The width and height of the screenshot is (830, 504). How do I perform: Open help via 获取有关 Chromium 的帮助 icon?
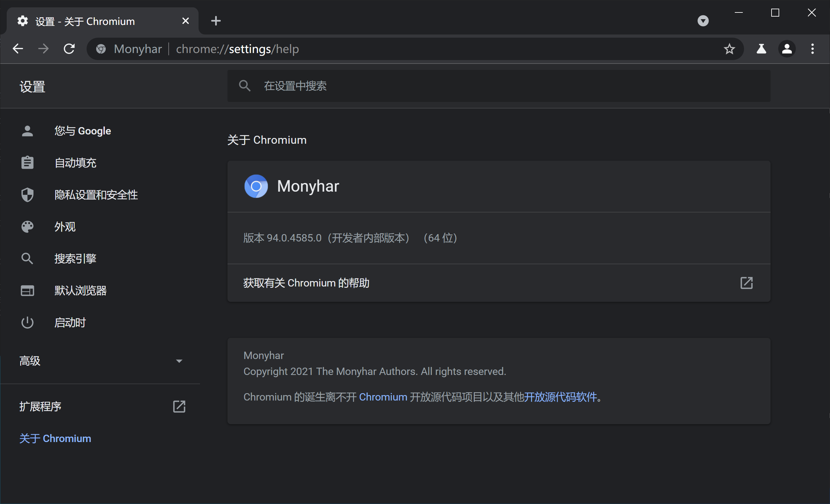pos(747,283)
